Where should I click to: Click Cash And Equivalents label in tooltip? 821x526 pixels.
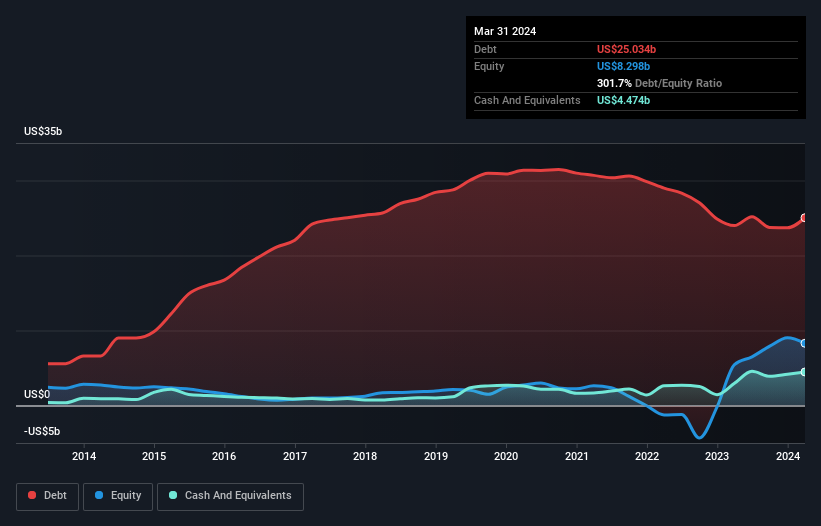coord(527,100)
